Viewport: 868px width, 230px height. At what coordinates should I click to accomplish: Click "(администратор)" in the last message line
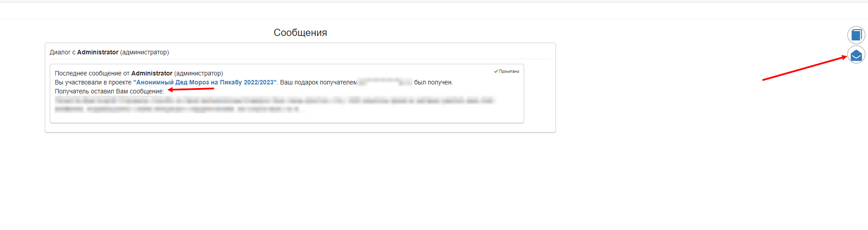tap(199, 73)
